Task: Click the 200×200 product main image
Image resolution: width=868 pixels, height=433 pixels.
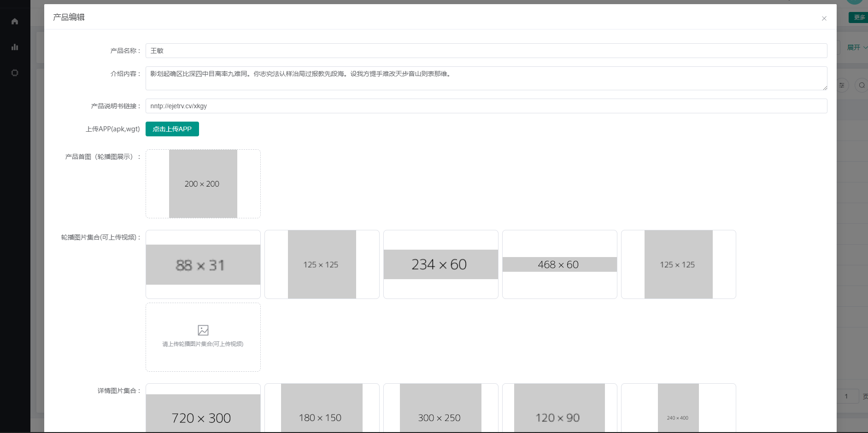Action: [203, 183]
